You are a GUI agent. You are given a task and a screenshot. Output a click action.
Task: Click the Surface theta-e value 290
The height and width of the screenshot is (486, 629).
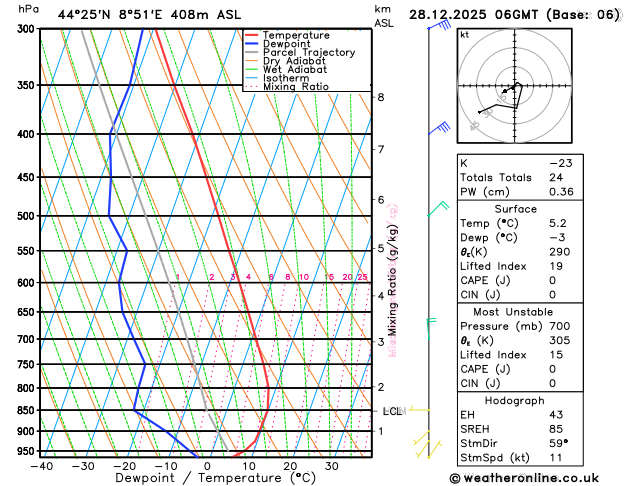560,252
